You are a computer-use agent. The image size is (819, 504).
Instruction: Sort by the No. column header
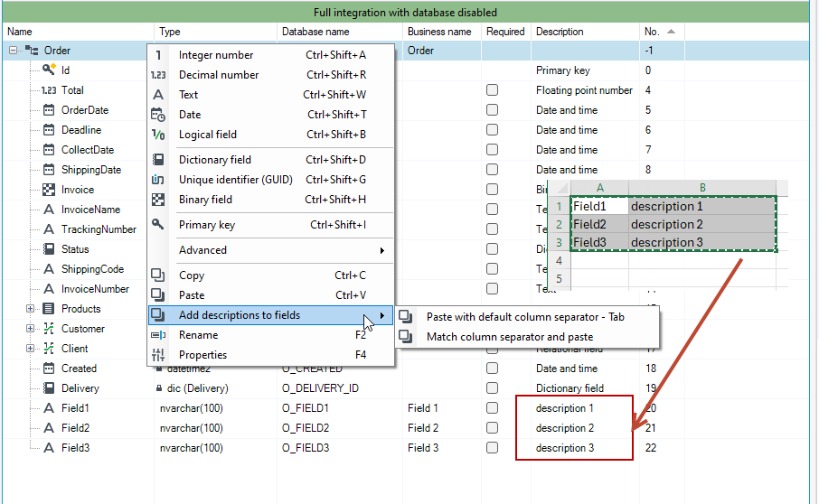[x=662, y=32]
